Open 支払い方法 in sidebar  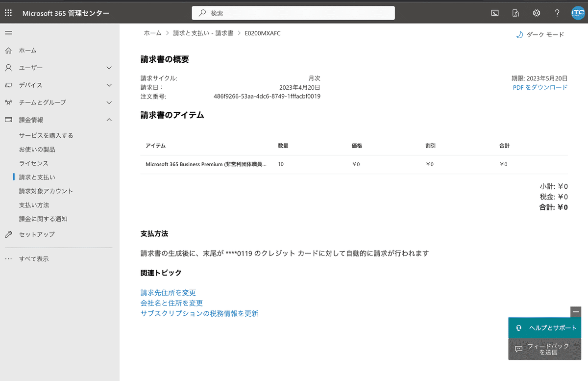[34, 205]
